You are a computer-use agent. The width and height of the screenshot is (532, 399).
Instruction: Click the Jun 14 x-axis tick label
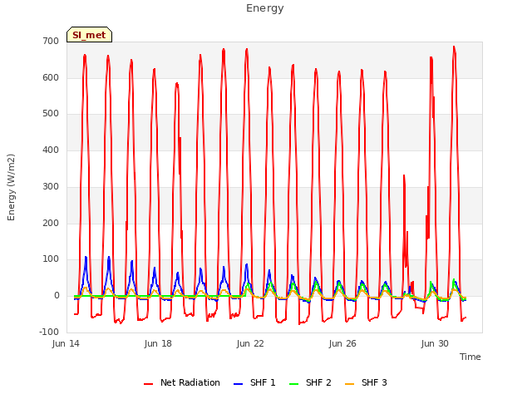click(66, 343)
